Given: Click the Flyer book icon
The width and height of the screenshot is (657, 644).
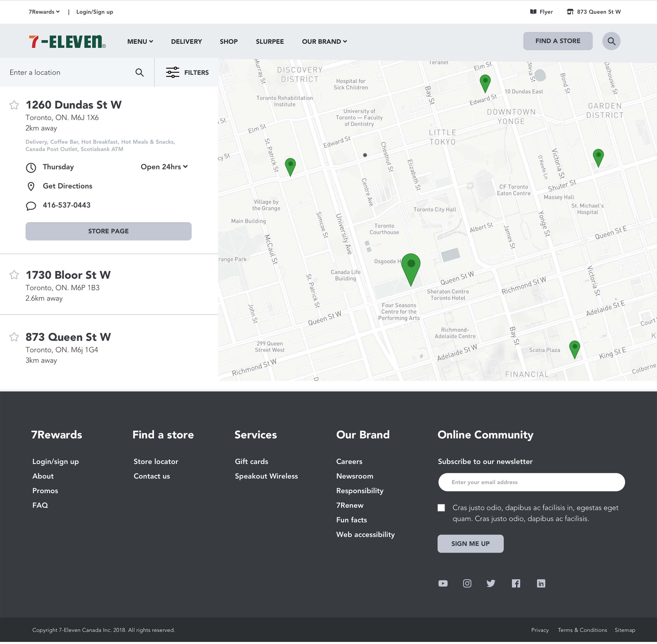Looking at the screenshot, I should (x=533, y=12).
